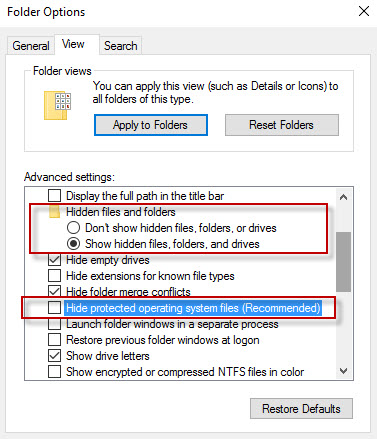Enable Display the full path in title bar
Screen dimensions: 377x439
54,196
